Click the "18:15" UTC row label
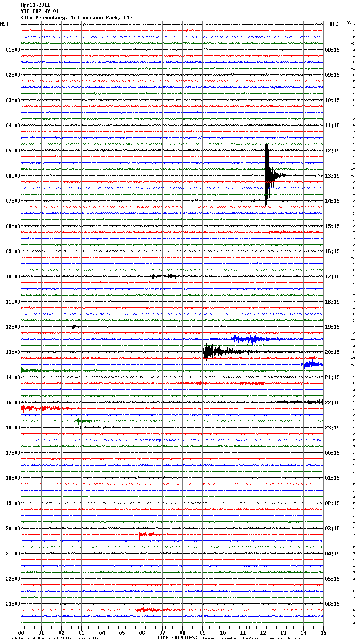The image size is (357, 644). pyautogui.click(x=332, y=302)
